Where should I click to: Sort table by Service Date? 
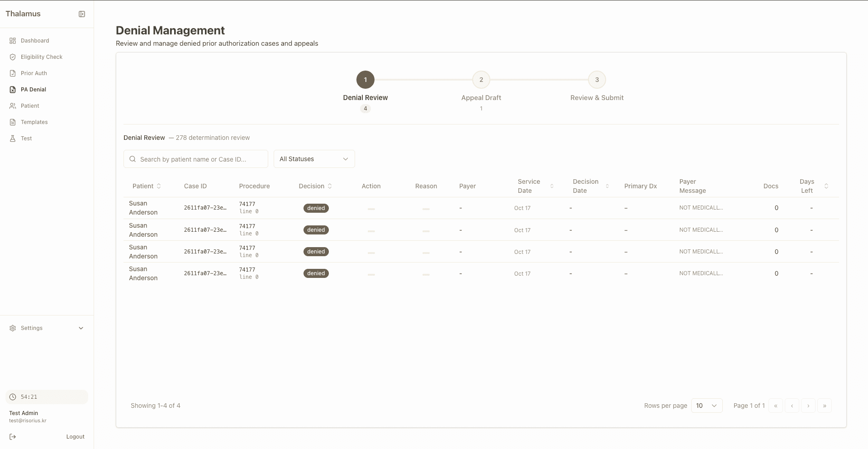[x=536, y=186]
